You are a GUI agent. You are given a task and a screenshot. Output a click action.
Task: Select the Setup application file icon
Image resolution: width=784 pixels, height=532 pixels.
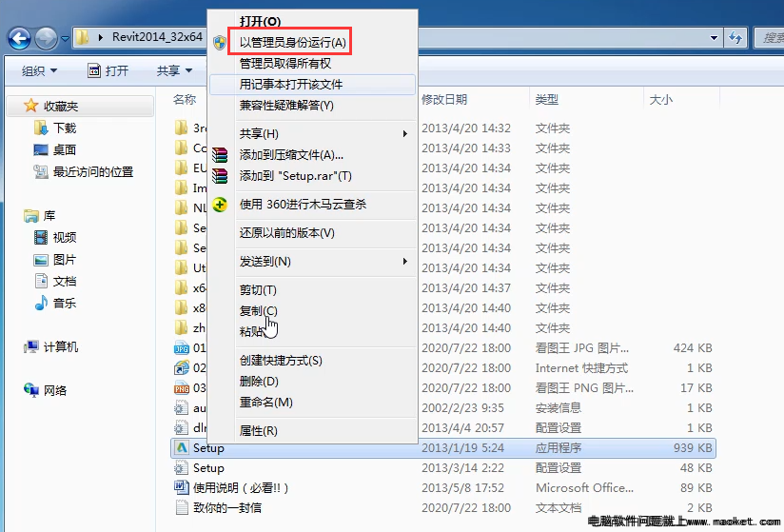(181, 448)
